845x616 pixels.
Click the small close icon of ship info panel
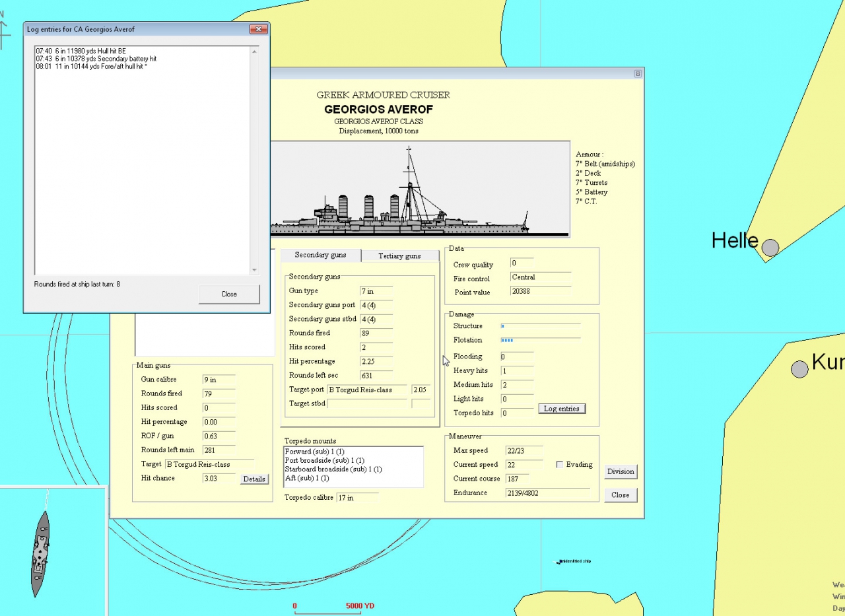pyautogui.click(x=638, y=74)
